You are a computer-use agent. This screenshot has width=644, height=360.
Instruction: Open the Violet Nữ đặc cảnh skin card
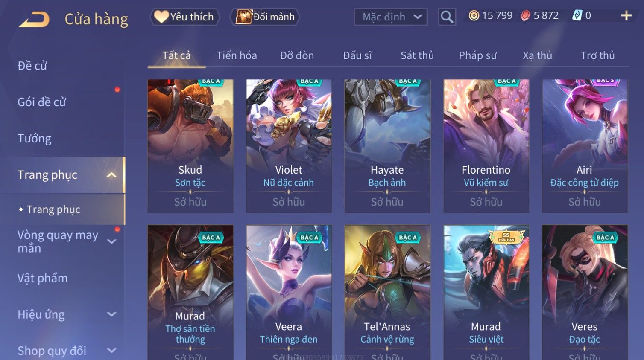coord(289,146)
